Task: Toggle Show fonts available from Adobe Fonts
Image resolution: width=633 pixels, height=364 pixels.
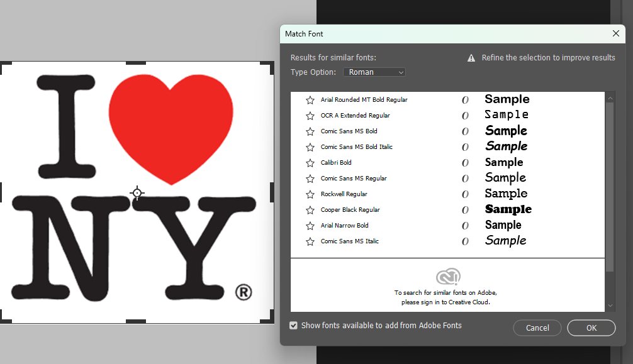Action: (x=293, y=325)
